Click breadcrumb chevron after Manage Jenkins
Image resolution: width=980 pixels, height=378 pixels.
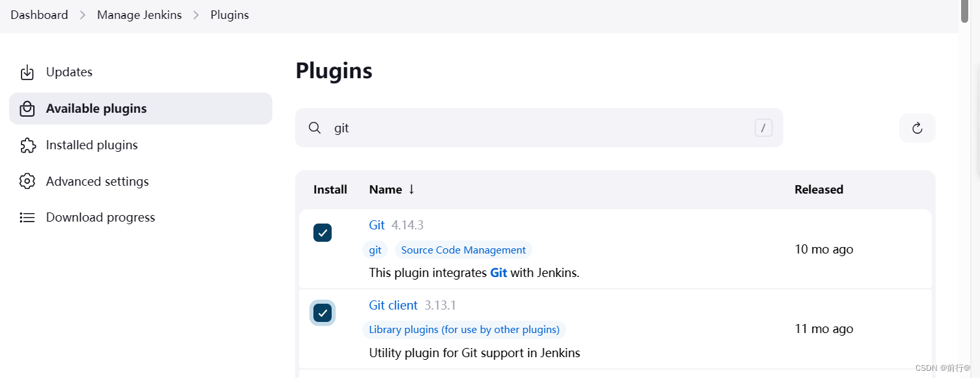pyautogui.click(x=196, y=15)
